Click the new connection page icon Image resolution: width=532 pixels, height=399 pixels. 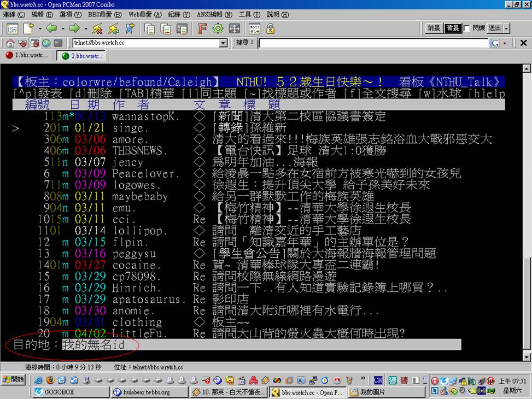[27, 28]
